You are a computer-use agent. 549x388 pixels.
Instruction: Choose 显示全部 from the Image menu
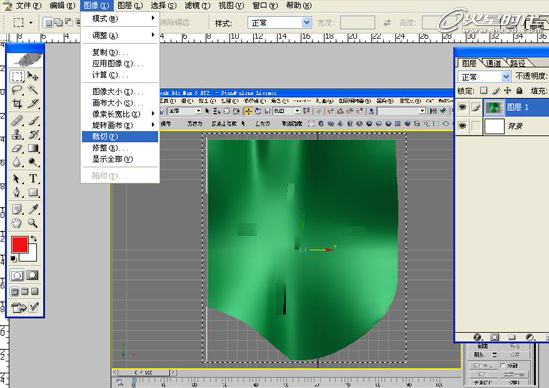(x=120, y=159)
